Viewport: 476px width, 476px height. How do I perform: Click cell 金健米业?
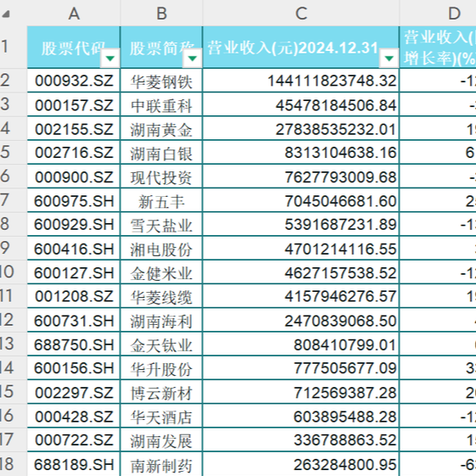161,272
